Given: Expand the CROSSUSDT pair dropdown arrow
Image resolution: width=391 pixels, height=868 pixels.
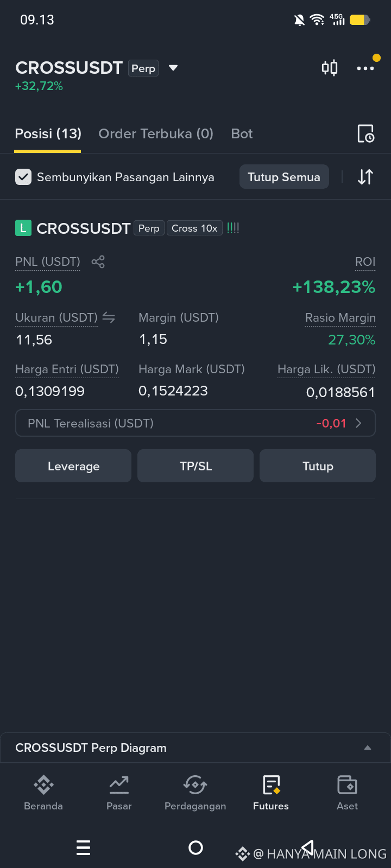Looking at the screenshot, I should click(173, 68).
